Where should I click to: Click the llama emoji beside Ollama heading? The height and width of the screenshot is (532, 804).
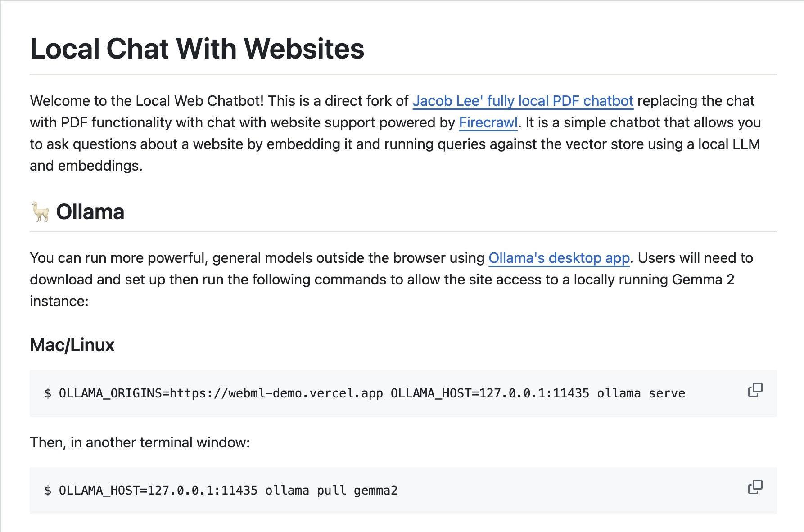tap(41, 212)
